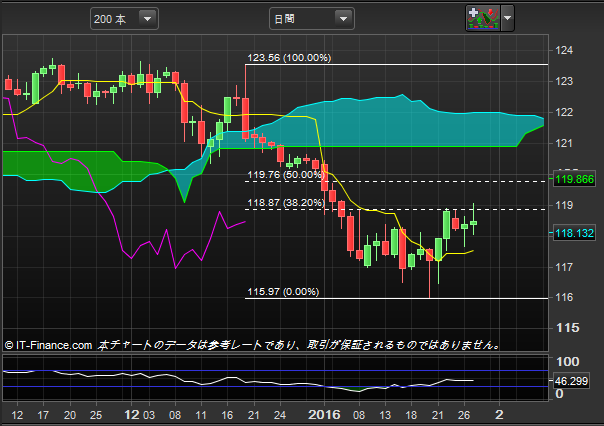The height and width of the screenshot is (426, 604).
Task: Click the IT-Finance.com copyright text
Action: pos(49,345)
